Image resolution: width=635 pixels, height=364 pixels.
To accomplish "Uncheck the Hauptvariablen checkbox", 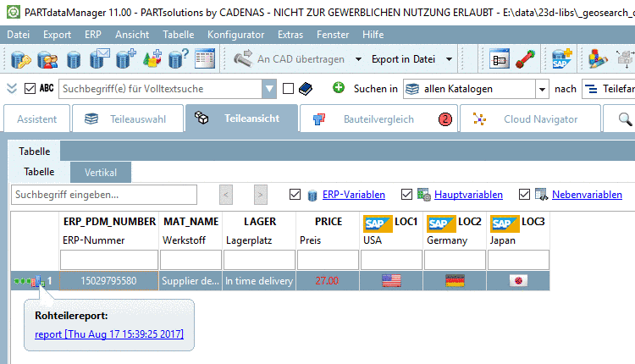I will (x=406, y=195).
